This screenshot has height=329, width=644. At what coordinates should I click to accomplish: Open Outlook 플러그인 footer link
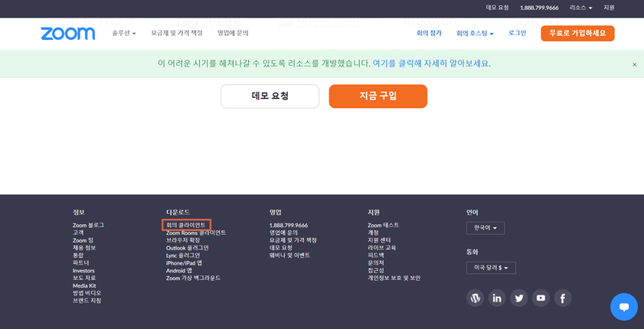click(x=188, y=248)
